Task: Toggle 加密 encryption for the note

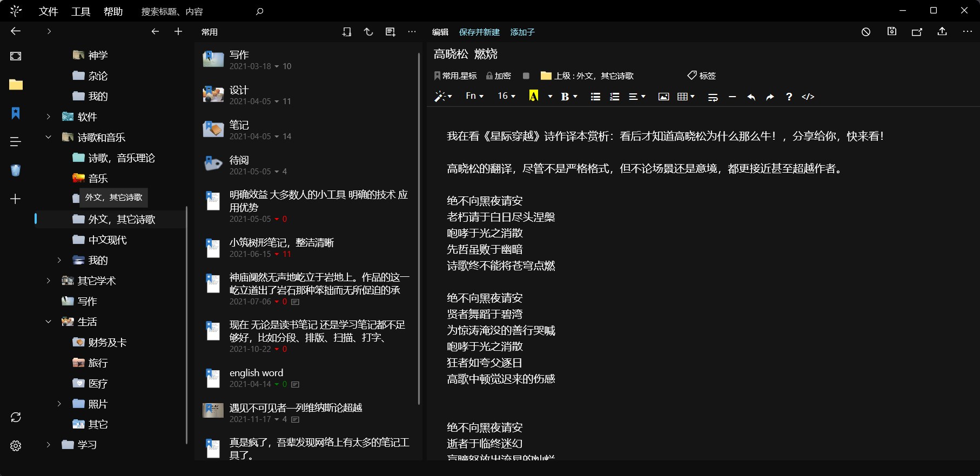Action: [x=499, y=76]
